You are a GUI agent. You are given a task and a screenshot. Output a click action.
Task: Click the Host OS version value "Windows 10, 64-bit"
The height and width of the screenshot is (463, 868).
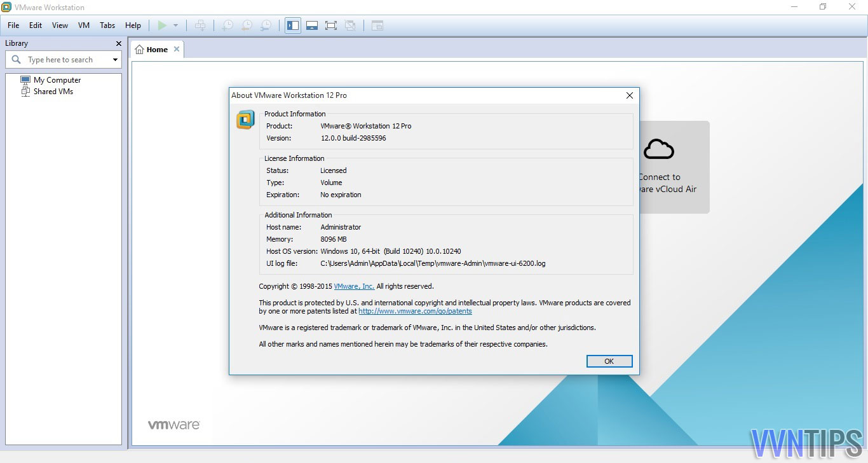click(350, 251)
